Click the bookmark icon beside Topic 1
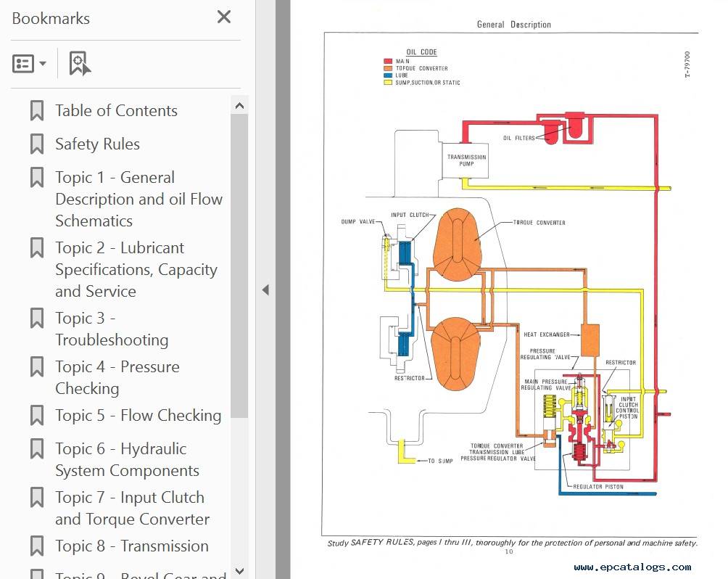The image size is (728, 579). pyautogui.click(x=37, y=178)
